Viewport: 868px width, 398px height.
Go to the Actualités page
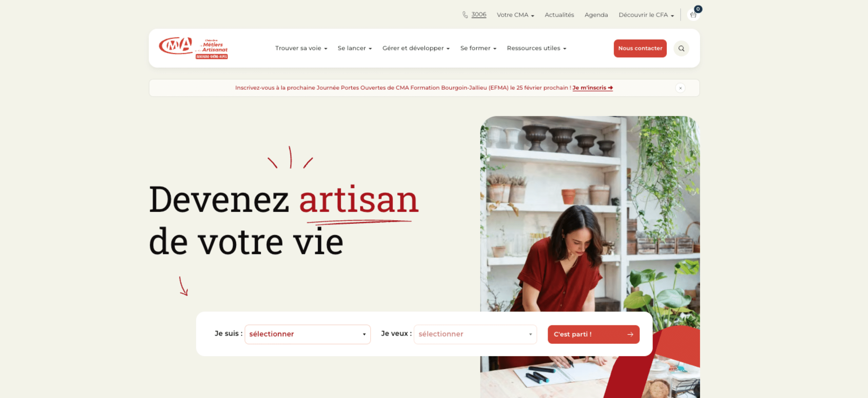(559, 15)
